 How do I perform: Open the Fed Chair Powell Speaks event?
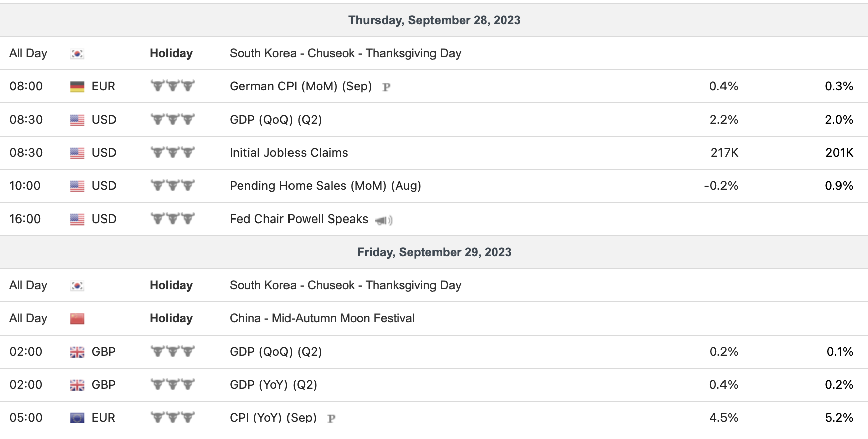tap(299, 219)
